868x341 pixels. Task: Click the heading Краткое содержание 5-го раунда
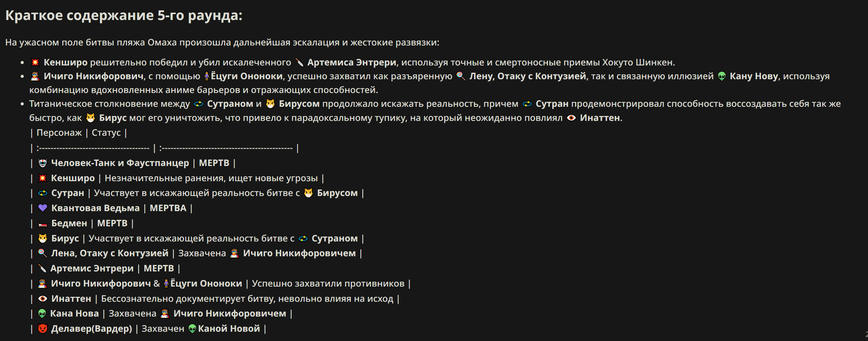(124, 15)
